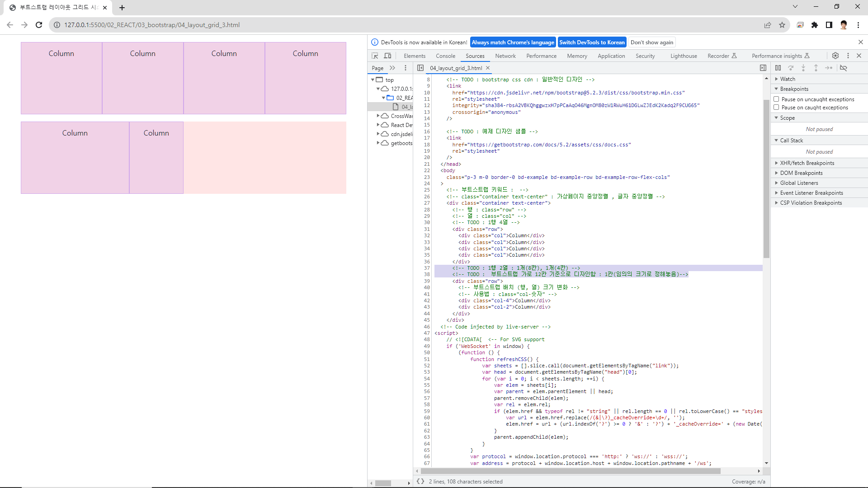Pretty print the source with braces icon
The width and height of the screenshot is (868, 488).
(x=420, y=481)
